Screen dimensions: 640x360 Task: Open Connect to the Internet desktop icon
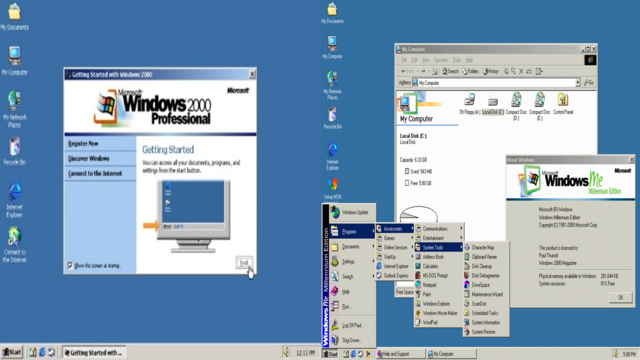(14, 244)
